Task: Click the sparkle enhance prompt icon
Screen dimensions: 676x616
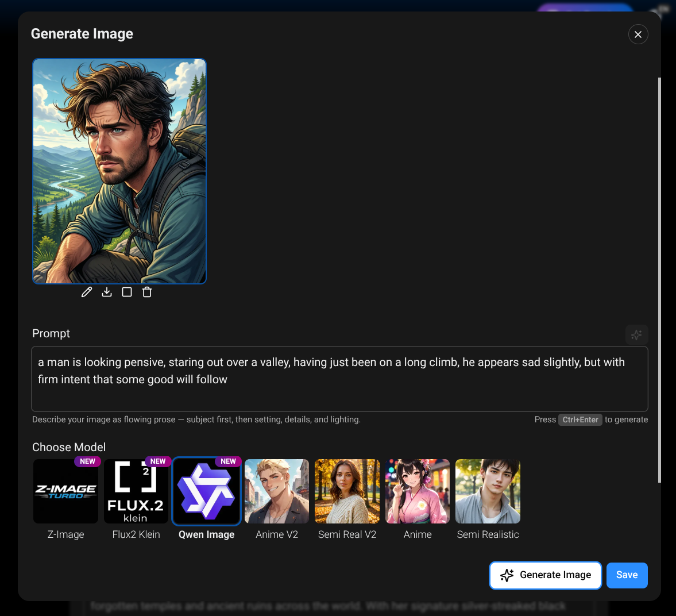Action: tap(636, 335)
